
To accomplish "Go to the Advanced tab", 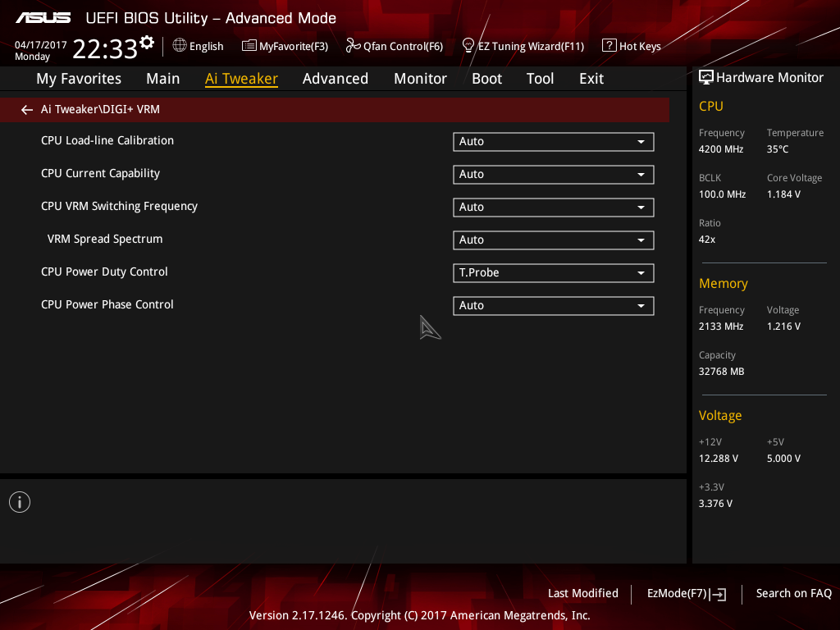I will tap(336, 79).
